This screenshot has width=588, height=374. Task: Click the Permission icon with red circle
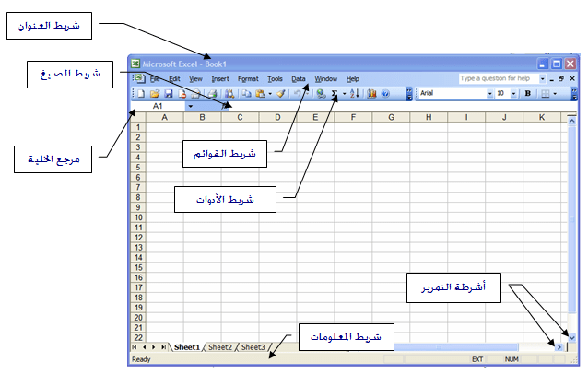coord(182,94)
